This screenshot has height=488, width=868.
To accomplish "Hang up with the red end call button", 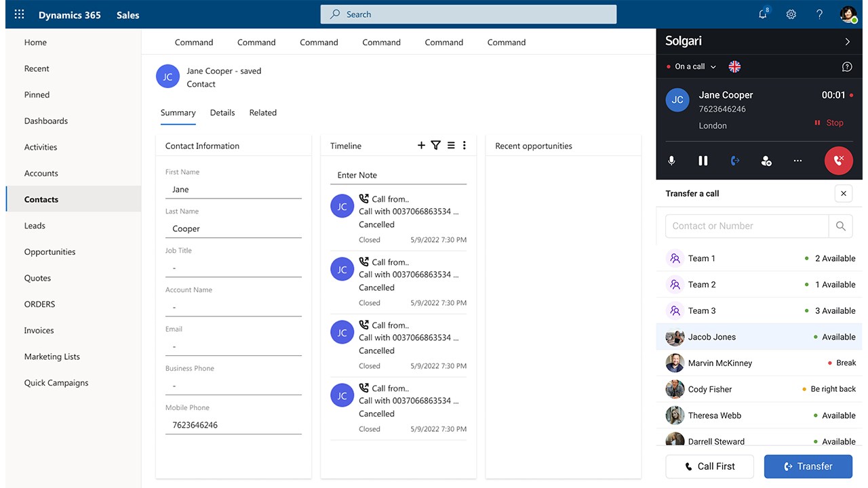I will [x=839, y=161].
